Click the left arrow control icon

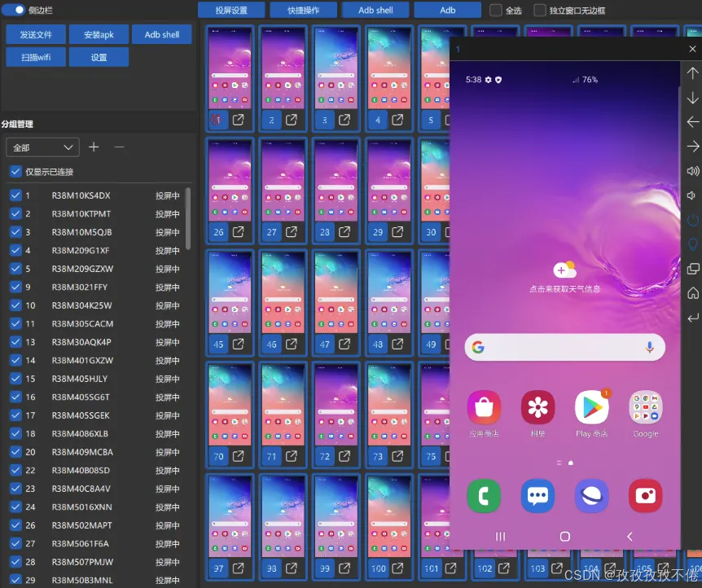coord(692,122)
